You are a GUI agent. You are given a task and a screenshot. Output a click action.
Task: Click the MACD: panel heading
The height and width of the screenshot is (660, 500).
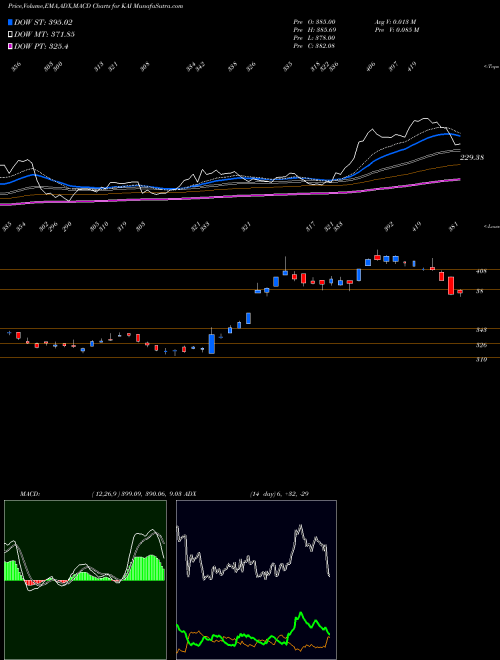pos(30,494)
